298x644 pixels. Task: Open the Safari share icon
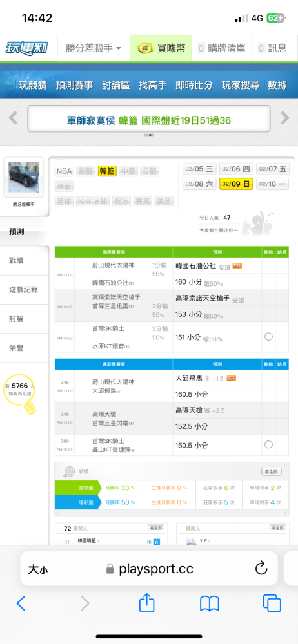[146, 603]
